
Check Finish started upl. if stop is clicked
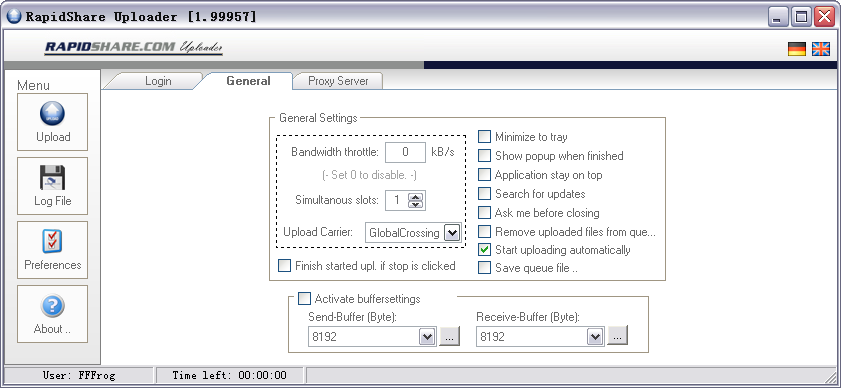284,266
